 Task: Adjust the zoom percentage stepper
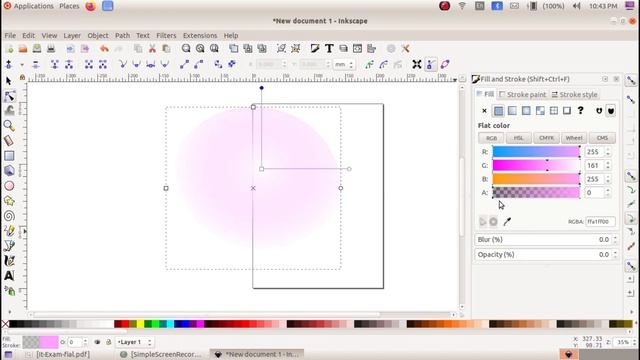coord(634,342)
